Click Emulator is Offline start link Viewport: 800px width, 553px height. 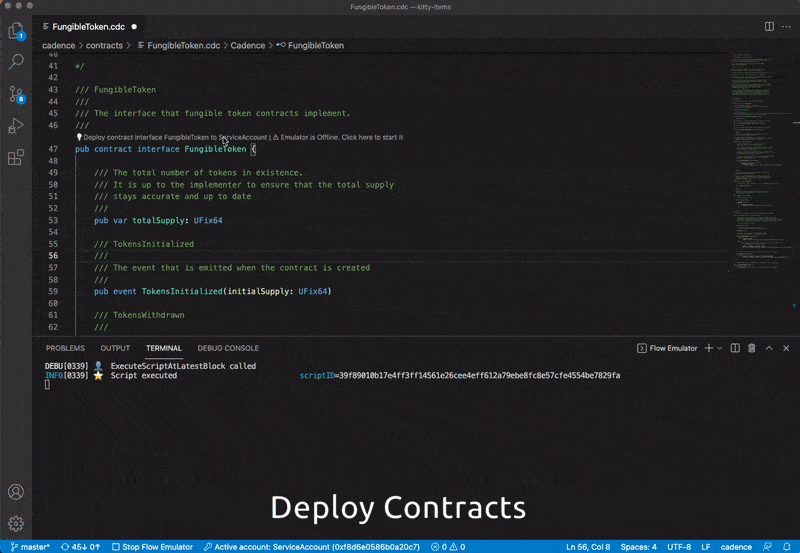(x=338, y=137)
